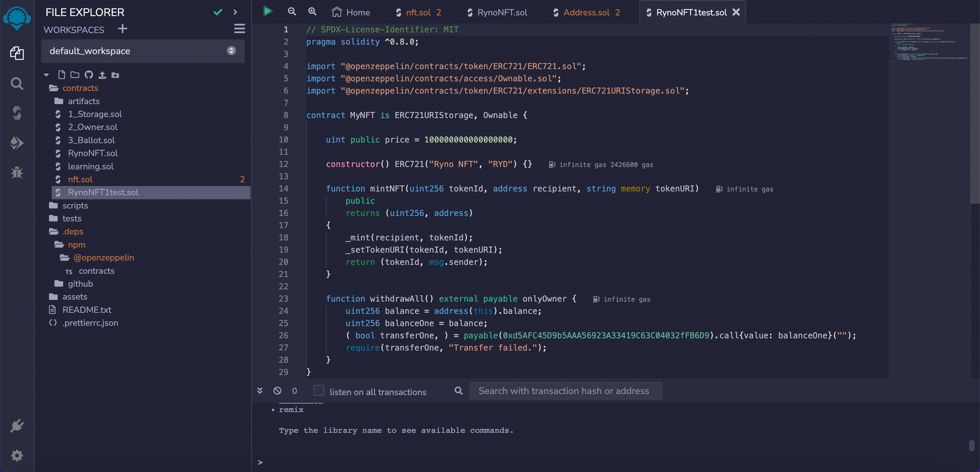Click the green checkmark in File Explorer header
The width and height of the screenshot is (980, 472).
(218, 12)
